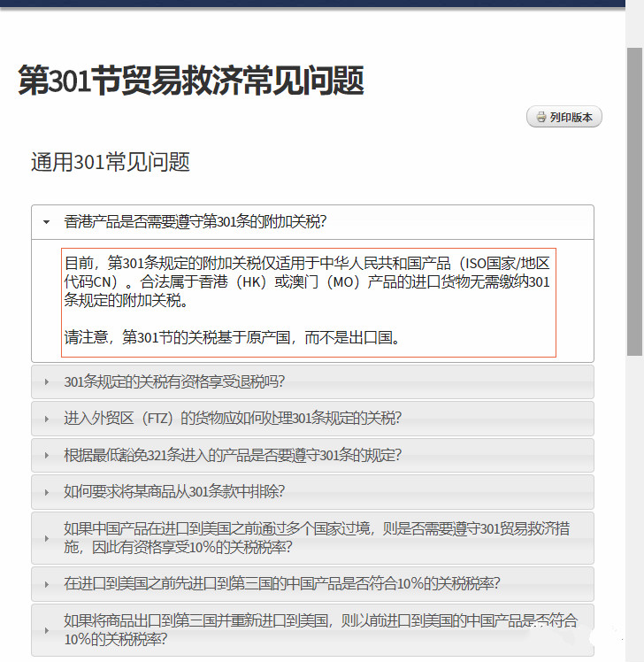The image size is (644, 662).
Task: Click the arrow beside 先进口到第三国 question
Action: [46, 584]
